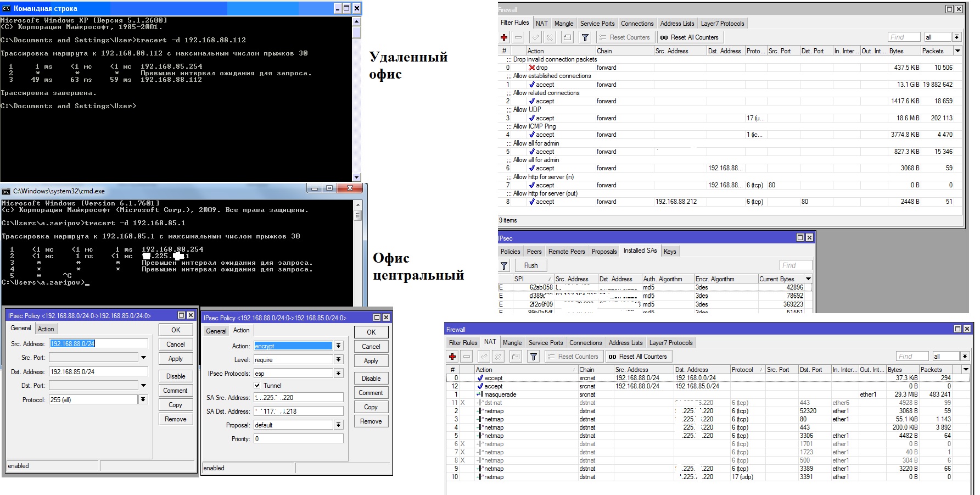The width and height of the screenshot is (980, 495).
Task: Open Proposal default dropdown
Action: [339, 425]
